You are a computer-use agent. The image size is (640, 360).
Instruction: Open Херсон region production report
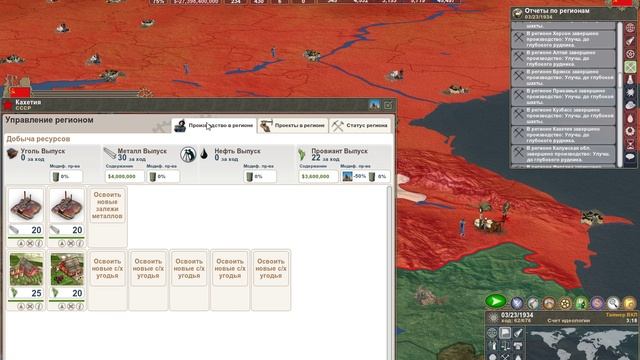pos(563,39)
